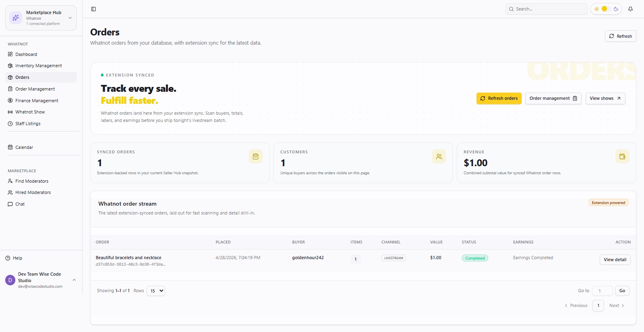This screenshot has width=644, height=332.
Task: Click the Finance Management coin icon
Action: point(10,101)
